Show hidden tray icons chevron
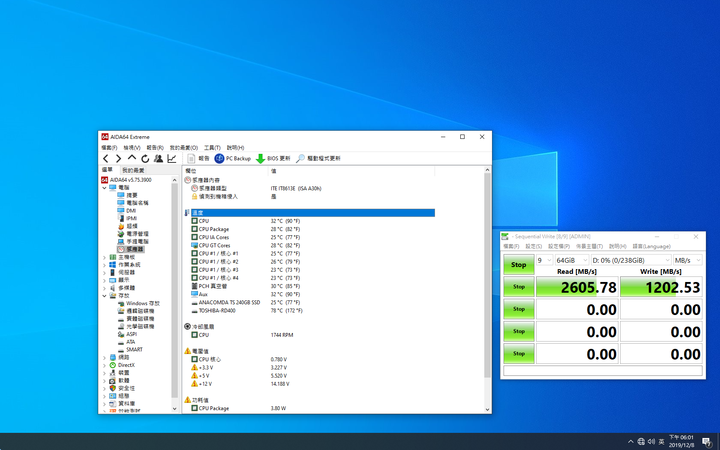This screenshot has height=450, width=720. pyautogui.click(x=631, y=442)
